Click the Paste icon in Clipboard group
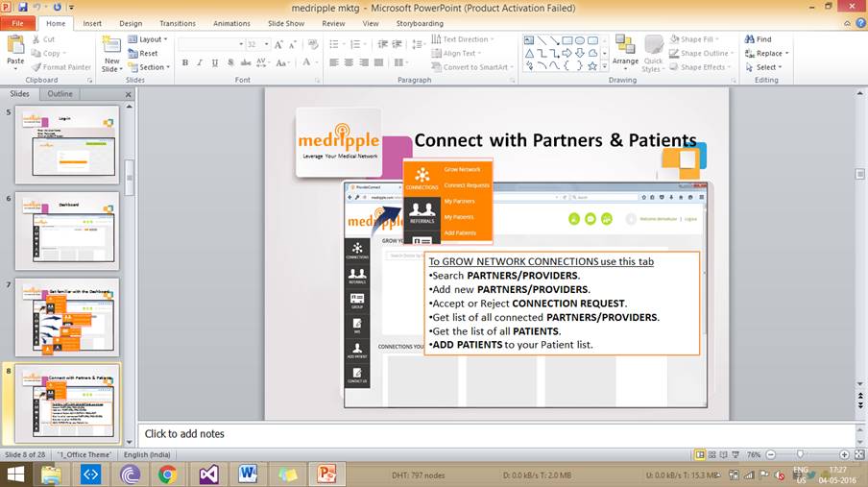 [x=15, y=46]
